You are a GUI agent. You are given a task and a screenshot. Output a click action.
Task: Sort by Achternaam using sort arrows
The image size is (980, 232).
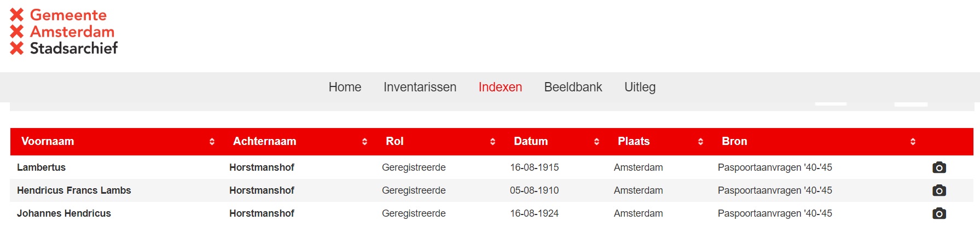[x=364, y=142]
